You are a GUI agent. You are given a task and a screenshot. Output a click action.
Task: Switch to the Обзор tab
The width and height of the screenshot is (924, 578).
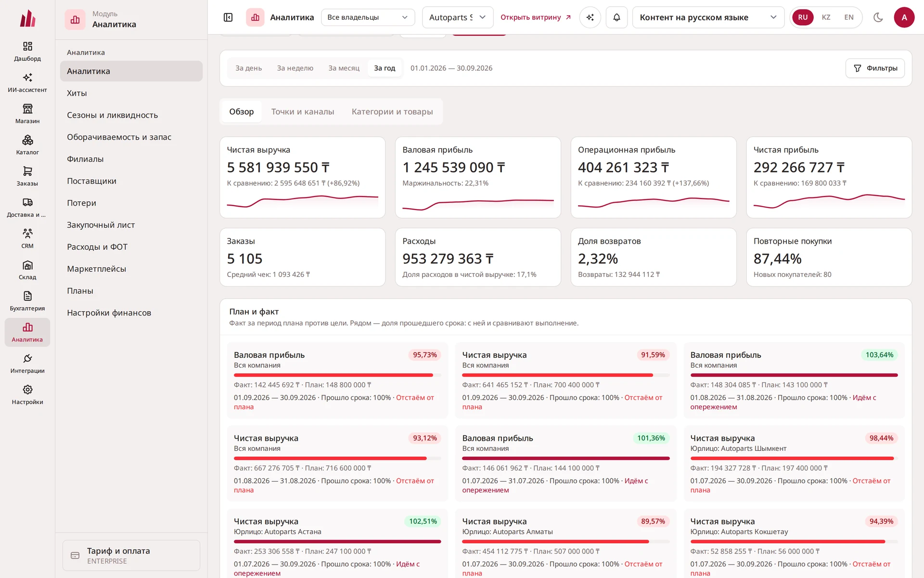click(x=242, y=112)
